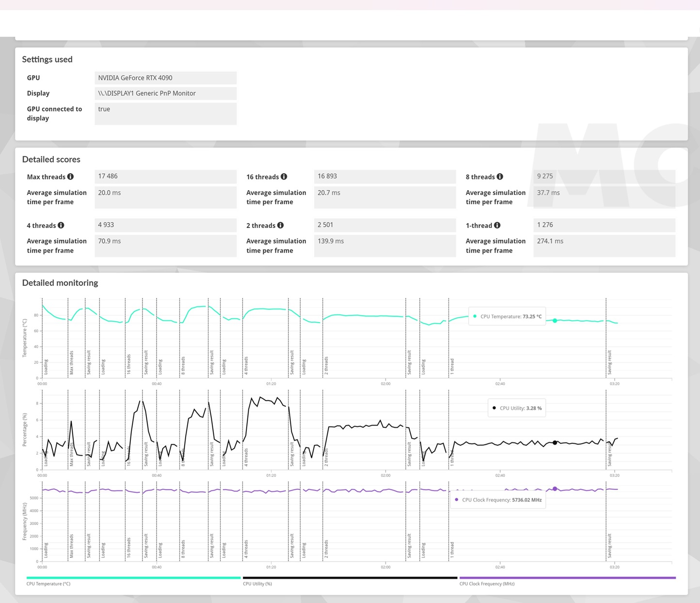Screen dimensions: 700x603
Task: Click the info icon next to 16 threads
Action: [284, 177]
